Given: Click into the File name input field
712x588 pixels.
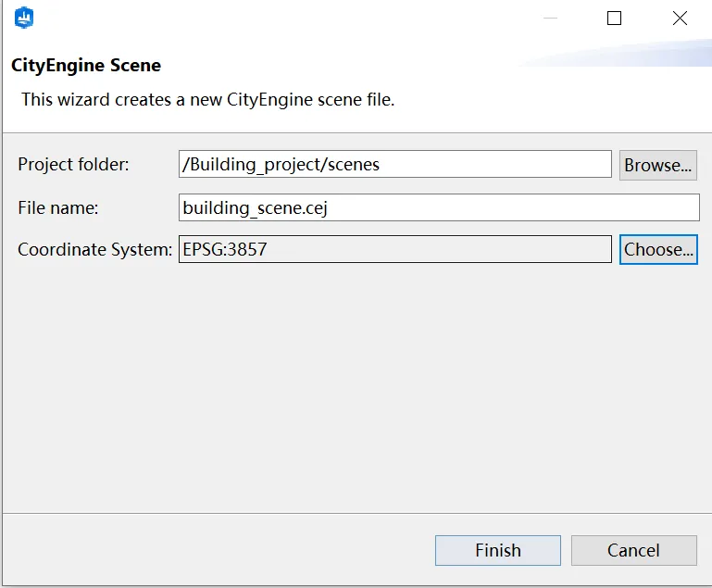Looking at the screenshot, I should click(439, 207).
